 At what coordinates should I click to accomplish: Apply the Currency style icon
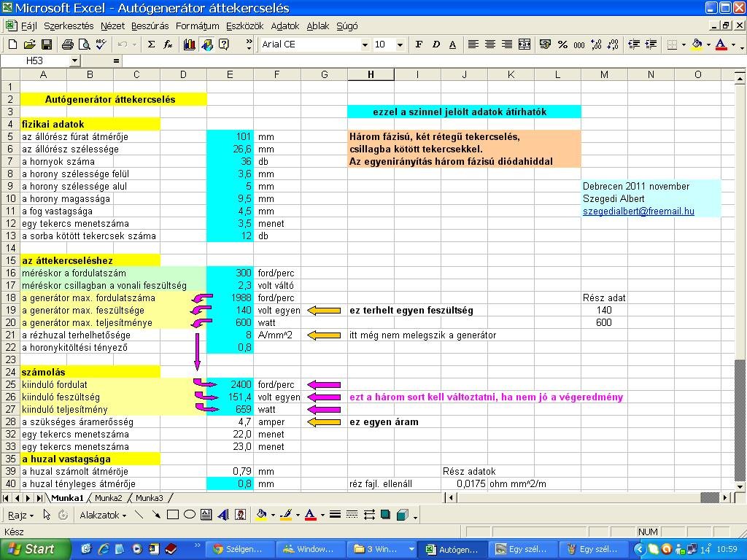click(545, 44)
